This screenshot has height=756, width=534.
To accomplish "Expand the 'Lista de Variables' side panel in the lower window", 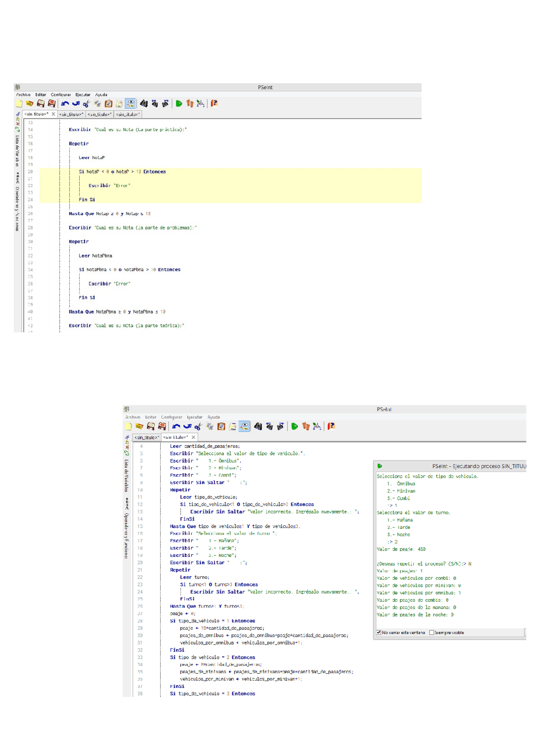I will click(x=127, y=475).
